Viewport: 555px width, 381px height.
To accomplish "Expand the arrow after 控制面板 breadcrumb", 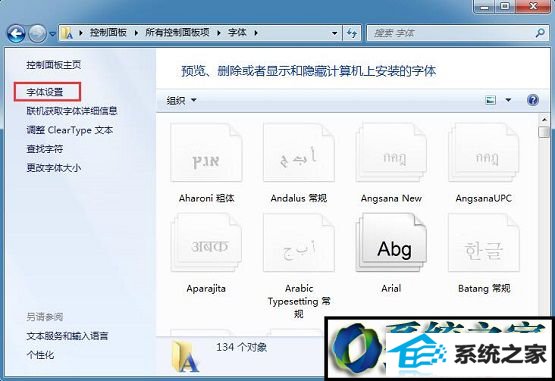I will [x=136, y=33].
